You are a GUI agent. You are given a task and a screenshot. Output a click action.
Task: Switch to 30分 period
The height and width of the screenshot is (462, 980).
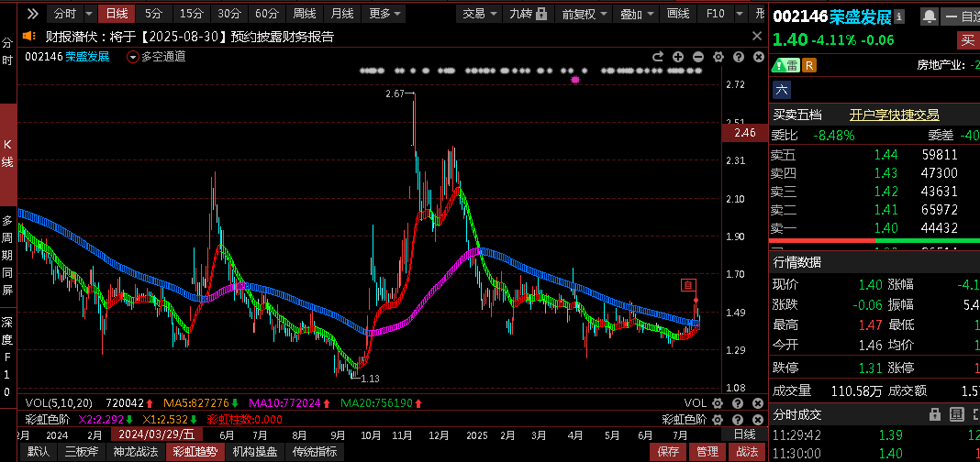pos(229,13)
